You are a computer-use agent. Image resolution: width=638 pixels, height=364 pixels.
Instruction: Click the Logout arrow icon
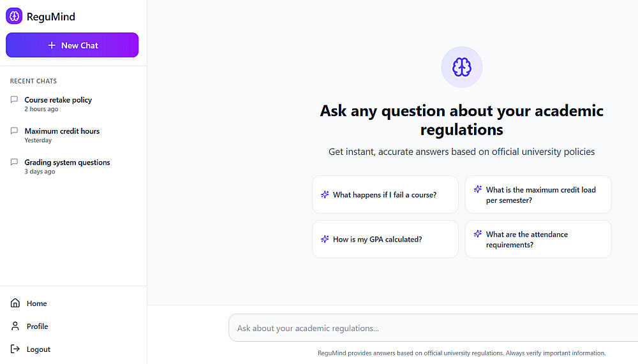coord(15,349)
